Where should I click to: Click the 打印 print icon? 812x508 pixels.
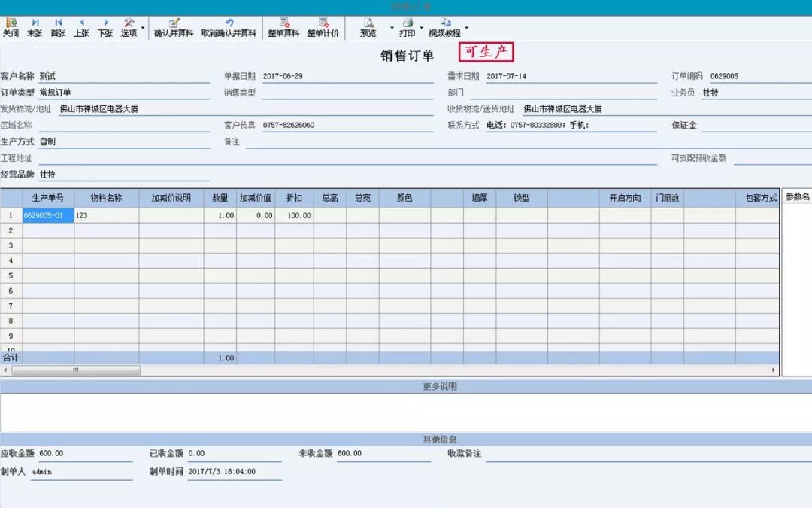pyautogui.click(x=406, y=24)
